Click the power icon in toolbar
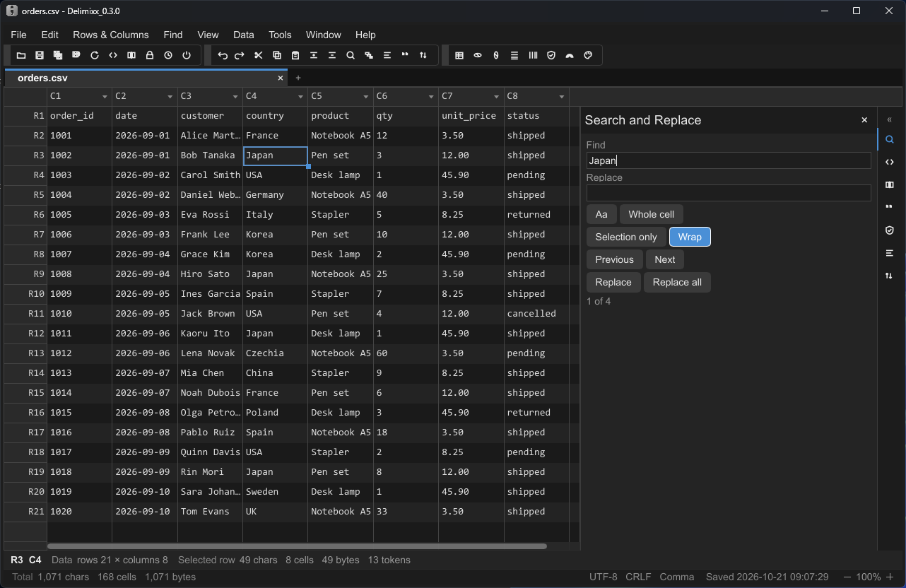 (x=187, y=55)
